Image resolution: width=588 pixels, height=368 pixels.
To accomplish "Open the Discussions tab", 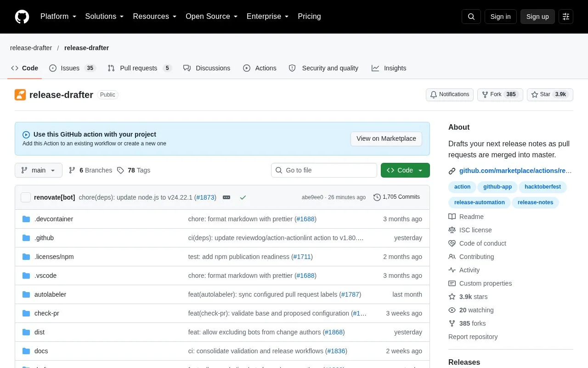I will click(x=207, y=68).
